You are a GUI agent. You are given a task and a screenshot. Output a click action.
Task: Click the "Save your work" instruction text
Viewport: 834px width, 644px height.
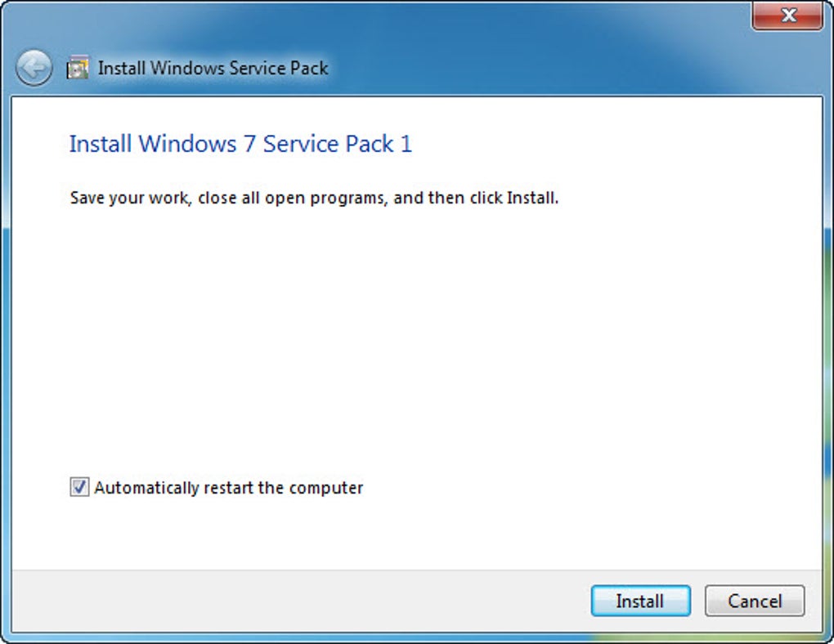click(129, 198)
